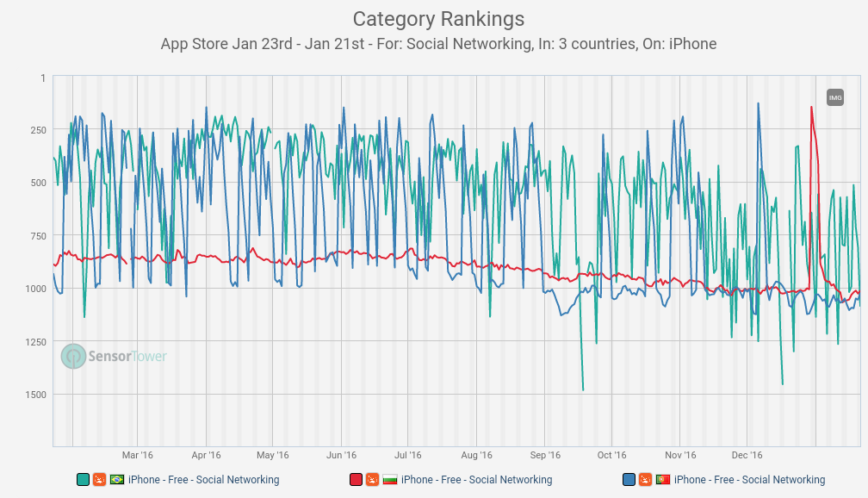This screenshot has height=498, width=868.
Task: Click the app icon beside the Portugal flag
Action: [x=645, y=480]
